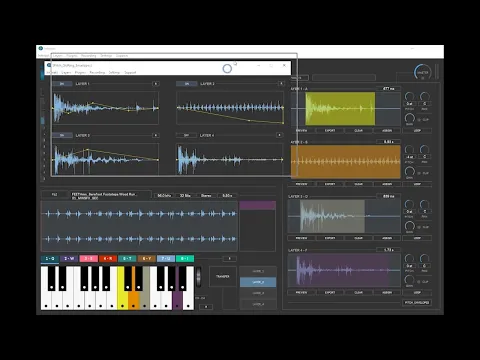Click Clear button under Layer 1 waveform
The image size is (480, 360).
pos(358,131)
